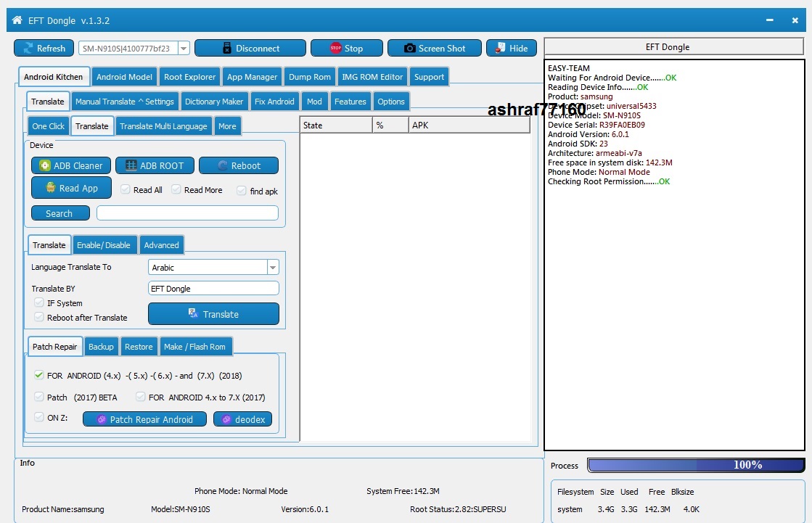812x523 pixels.
Task: Open the Make / Flash Rom tab
Action: [x=194, y=347]
